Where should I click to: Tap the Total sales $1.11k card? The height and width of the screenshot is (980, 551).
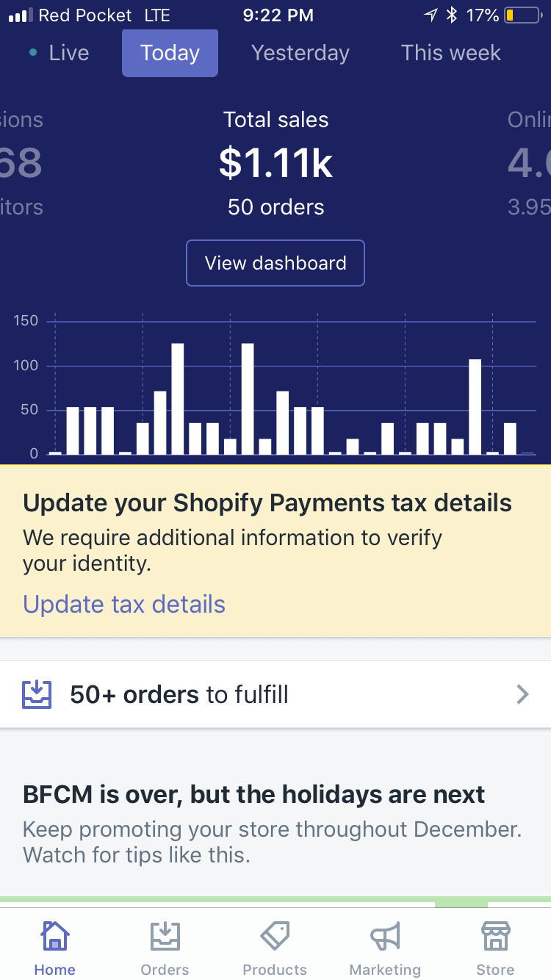275,163
